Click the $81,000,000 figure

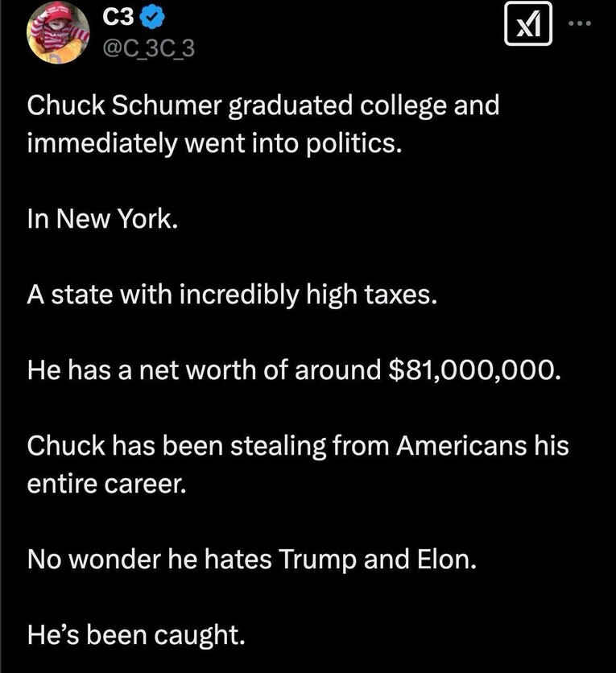[x=471, y=370]
